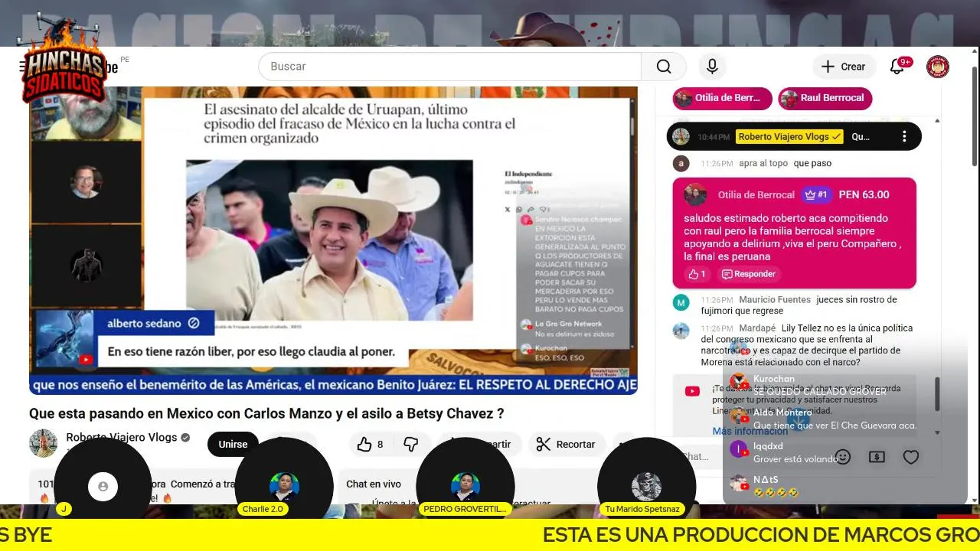Click the Unirse membership button
This screenshot has width=980, height=551.
coord(233,444)
